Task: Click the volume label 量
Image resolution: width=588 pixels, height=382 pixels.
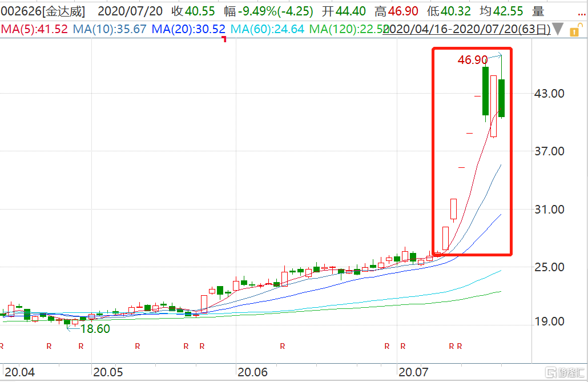Action: 538,11
